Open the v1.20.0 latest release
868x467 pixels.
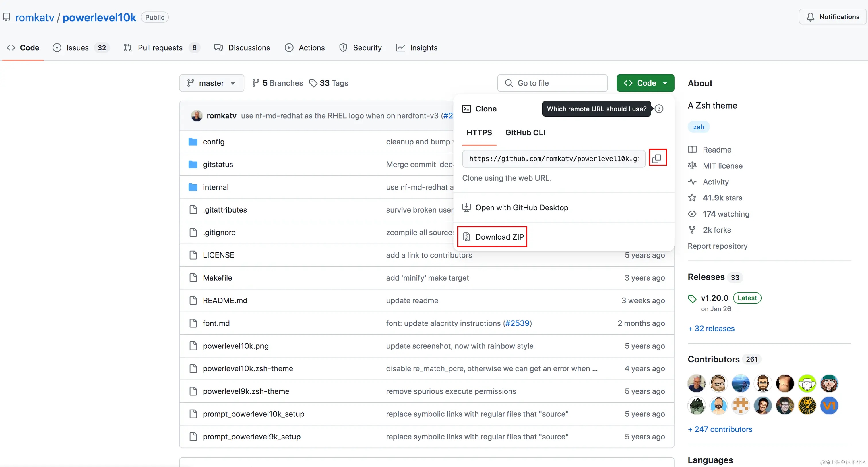click(x=714, y=298)
